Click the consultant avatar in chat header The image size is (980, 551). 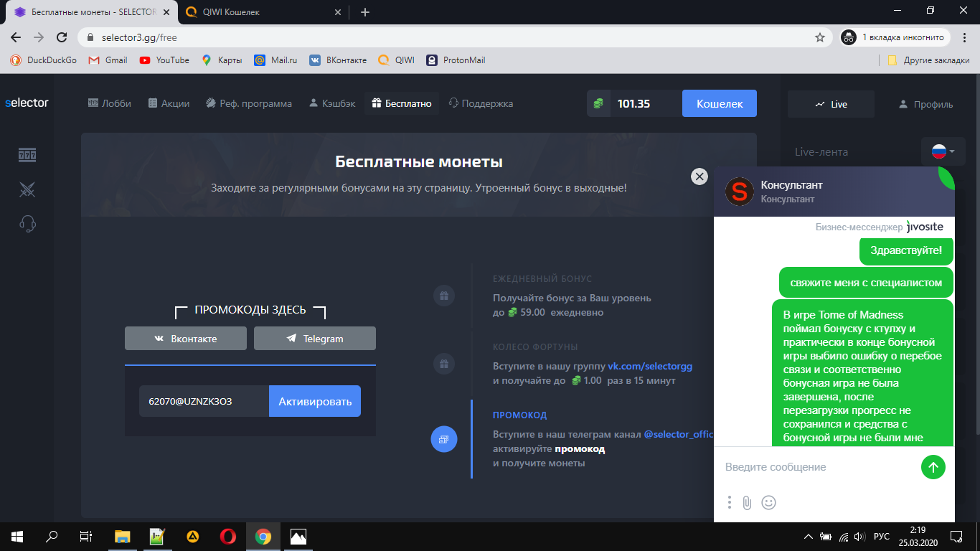pyautogui.click(x=740, y=192)
